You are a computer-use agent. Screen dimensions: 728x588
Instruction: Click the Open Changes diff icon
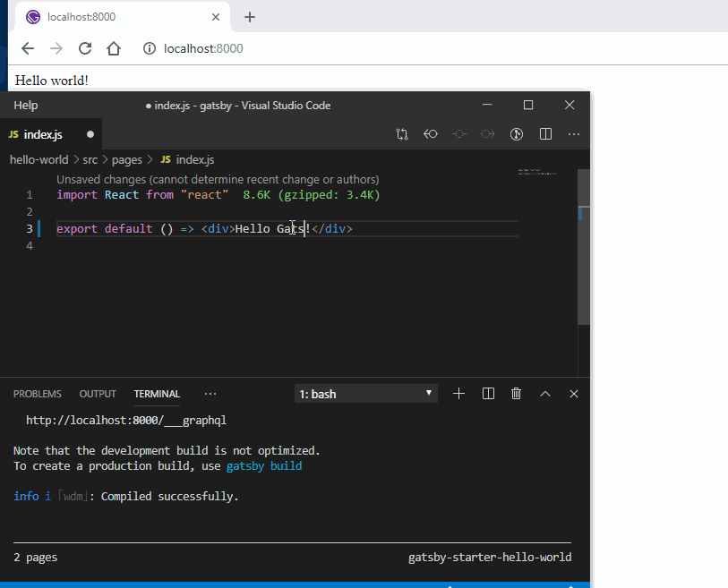point(402,133)
